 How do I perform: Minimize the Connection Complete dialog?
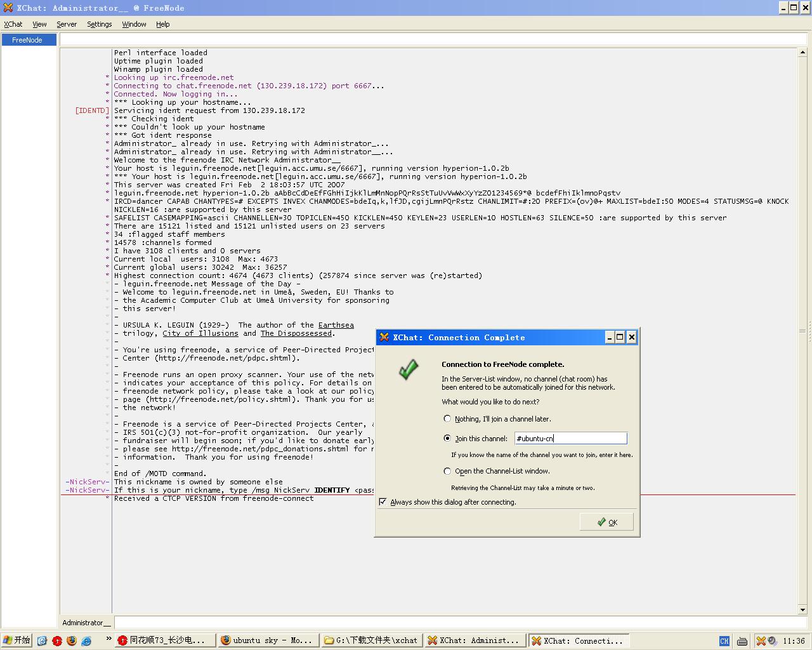point(609,337)
